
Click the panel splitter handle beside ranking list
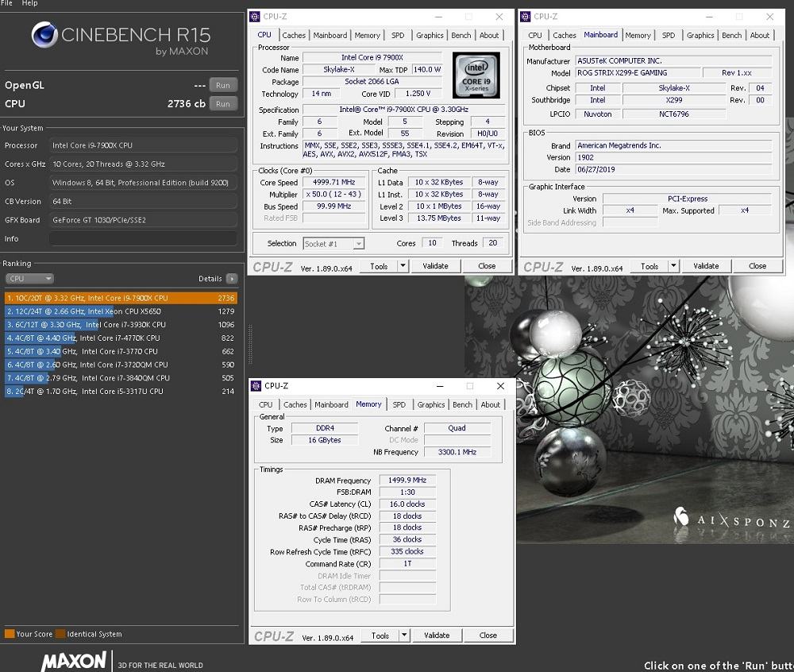[250, 345]
